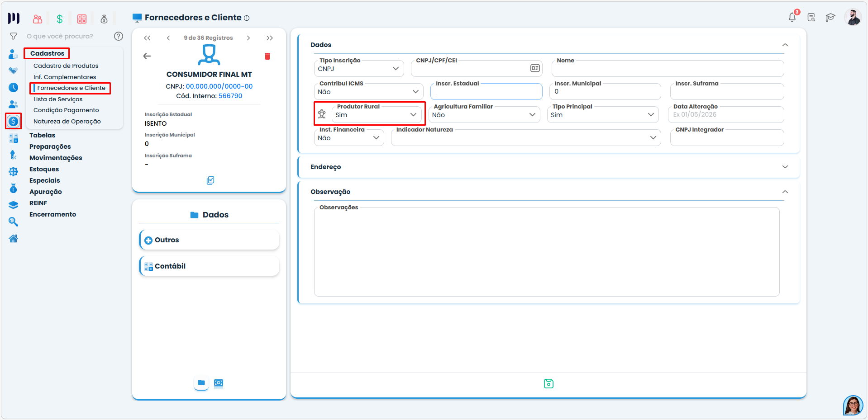Open Contribui ICMS dropdown
This screenshot has height=420, width=868.
[x=368, y=92]
